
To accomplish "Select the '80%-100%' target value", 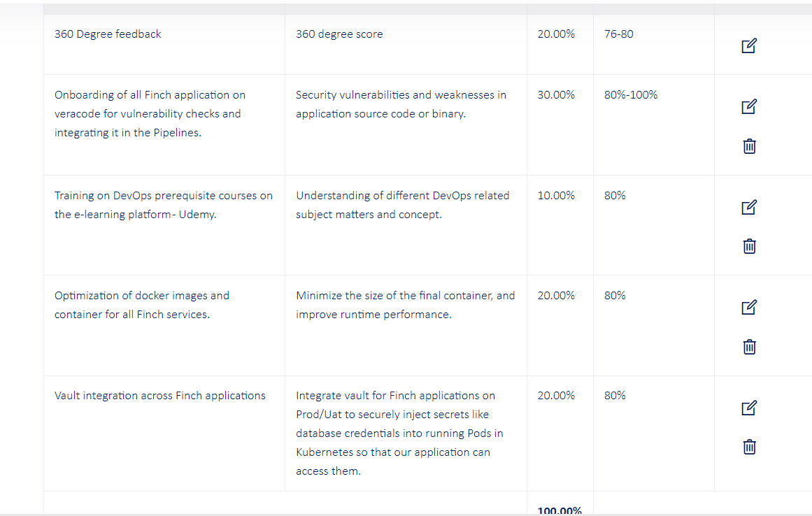I will point(630,95).
